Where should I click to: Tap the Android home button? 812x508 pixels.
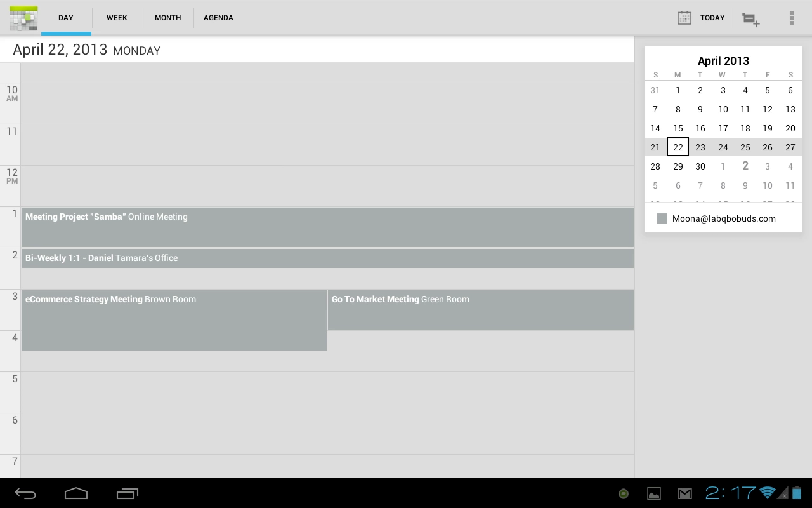(76, 493)
